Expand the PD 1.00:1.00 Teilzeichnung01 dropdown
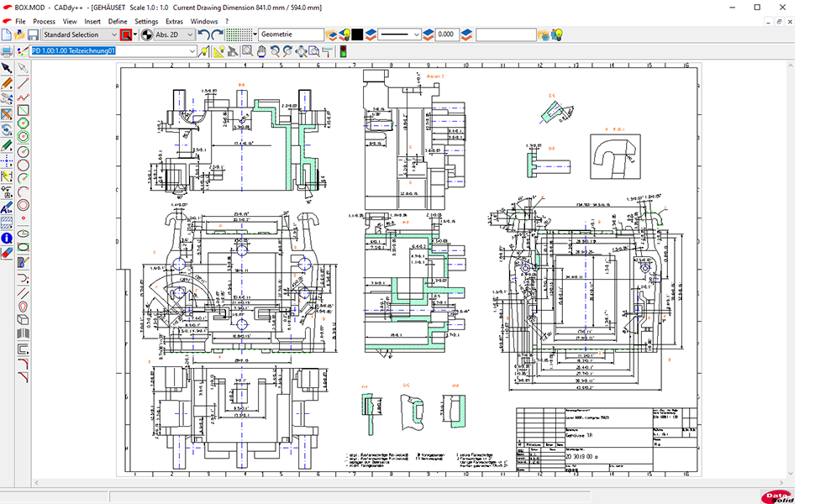Viewport: 815px width, 504px height. 192,51
